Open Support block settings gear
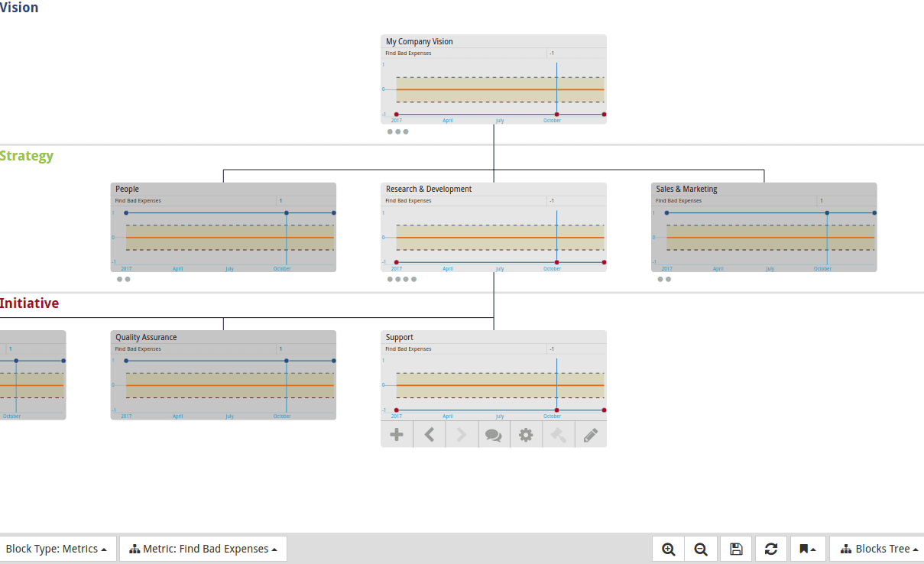This screenshot has height=564, width=924. [526, 435]
